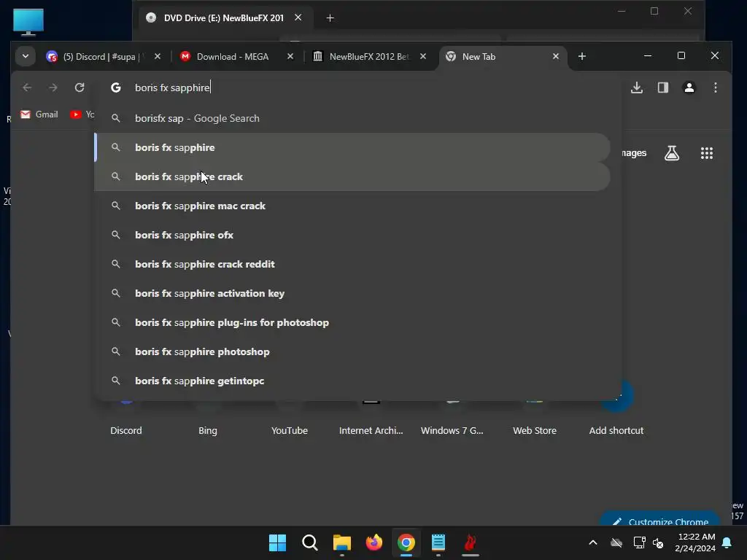Open Windows taskbar Search

pos(309,542)
